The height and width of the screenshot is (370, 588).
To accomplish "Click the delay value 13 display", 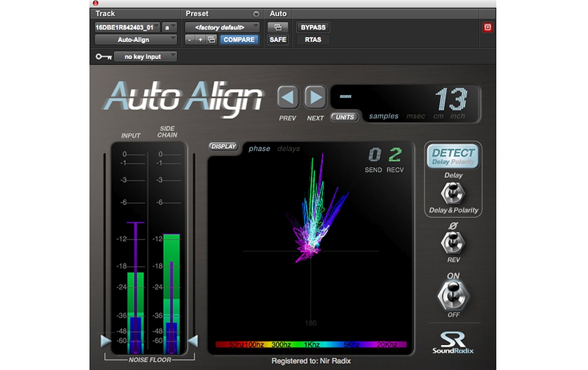I will (x=452, y=99).
